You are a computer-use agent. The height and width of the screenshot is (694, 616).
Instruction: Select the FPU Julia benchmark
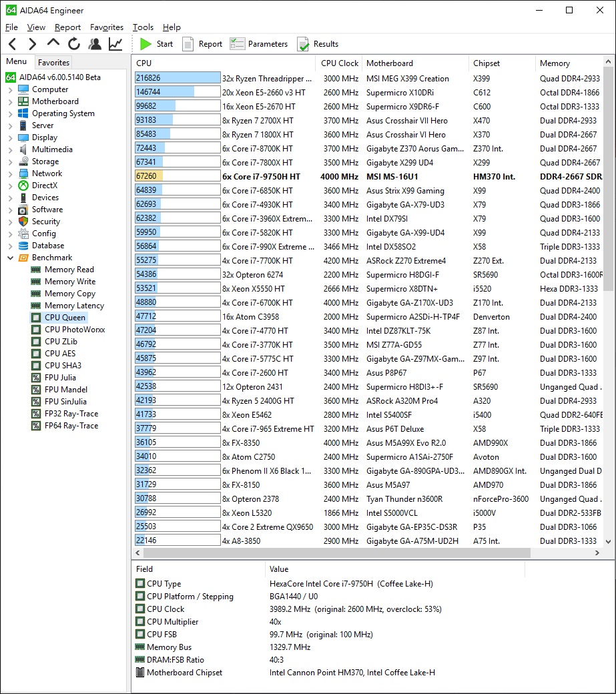coord(60,378)
